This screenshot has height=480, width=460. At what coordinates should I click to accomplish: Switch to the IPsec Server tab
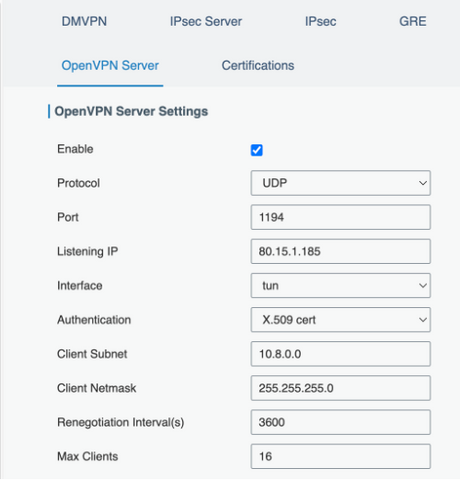[x=206, y=21]
